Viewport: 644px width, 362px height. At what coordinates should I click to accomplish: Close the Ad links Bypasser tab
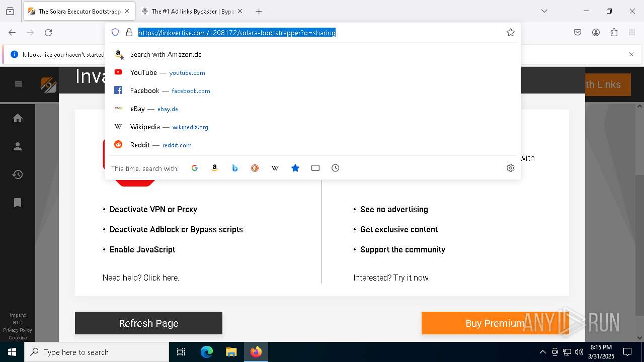[x=239, y=11]
